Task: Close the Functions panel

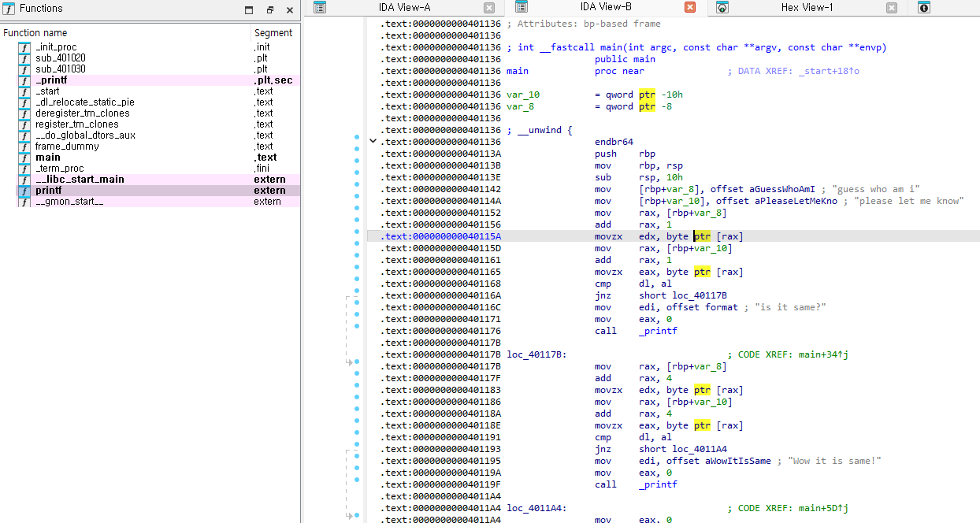Action: coord(290,10)
